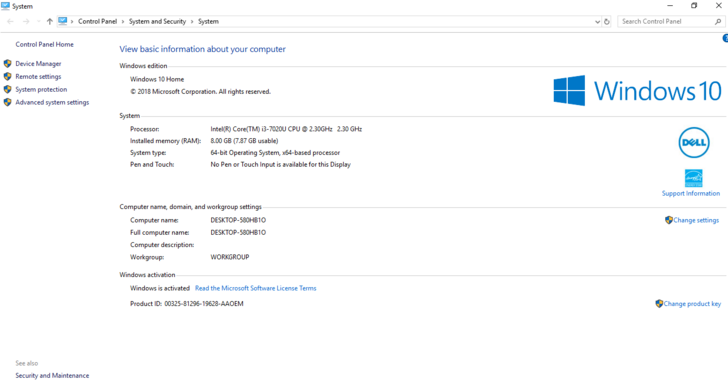Open the recent locations dropdown arrow
The image size is (728, 389).
pos(39,21)
